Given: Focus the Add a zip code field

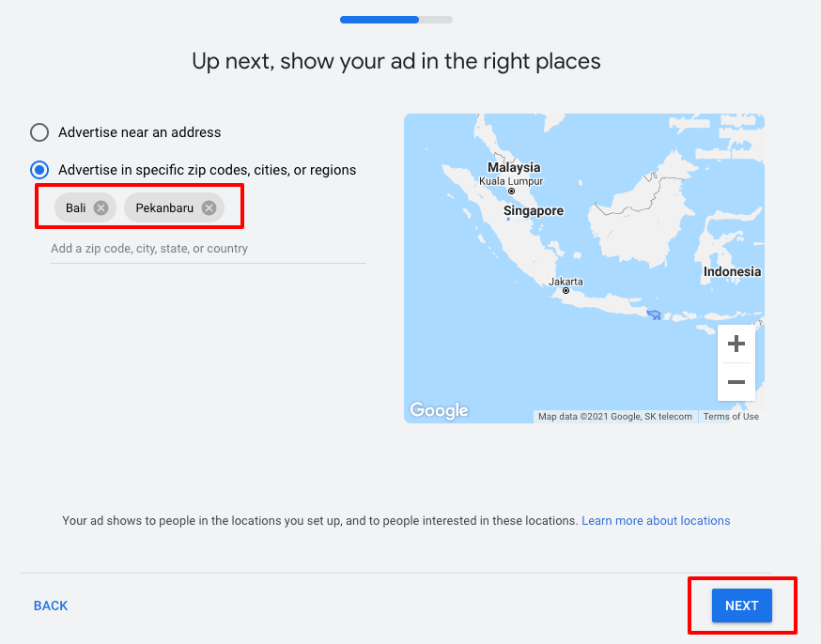Looking at the screenshot, I should (x=208, y=249).
